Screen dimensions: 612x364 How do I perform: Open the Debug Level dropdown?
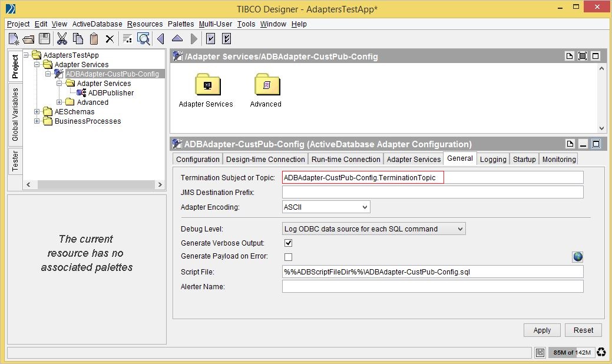373,229
